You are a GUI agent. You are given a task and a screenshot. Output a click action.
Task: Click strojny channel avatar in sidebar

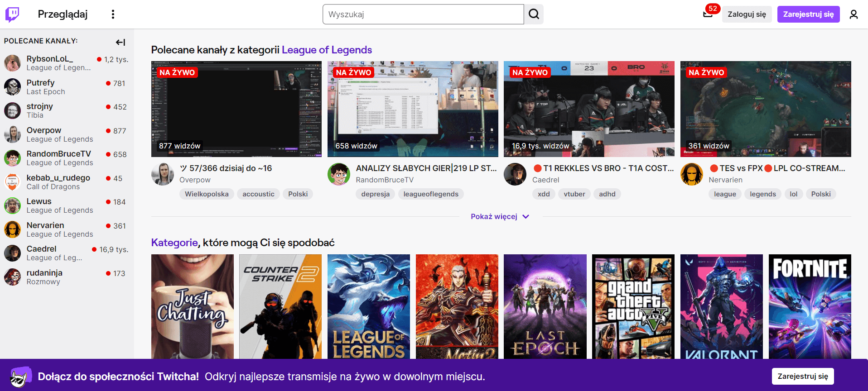tap(13, 110)
